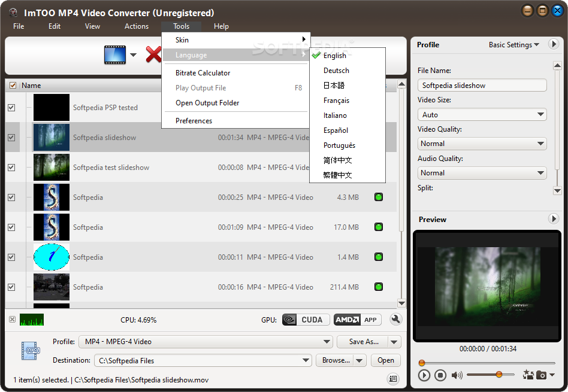This screenshot has height=392, width=568.
Task: Click the preview seek slider handle
Action: tap(422, 363)
